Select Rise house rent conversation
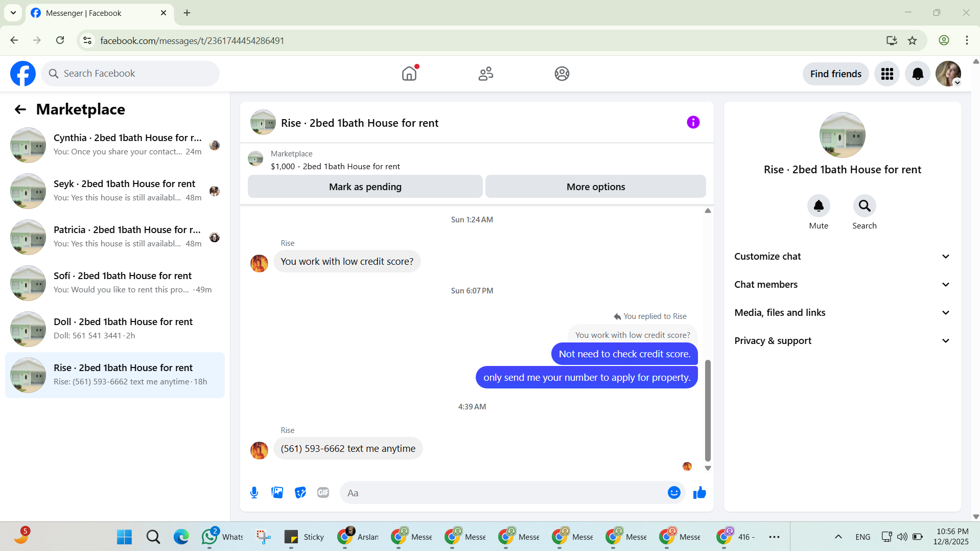 [x=115, y=375]
